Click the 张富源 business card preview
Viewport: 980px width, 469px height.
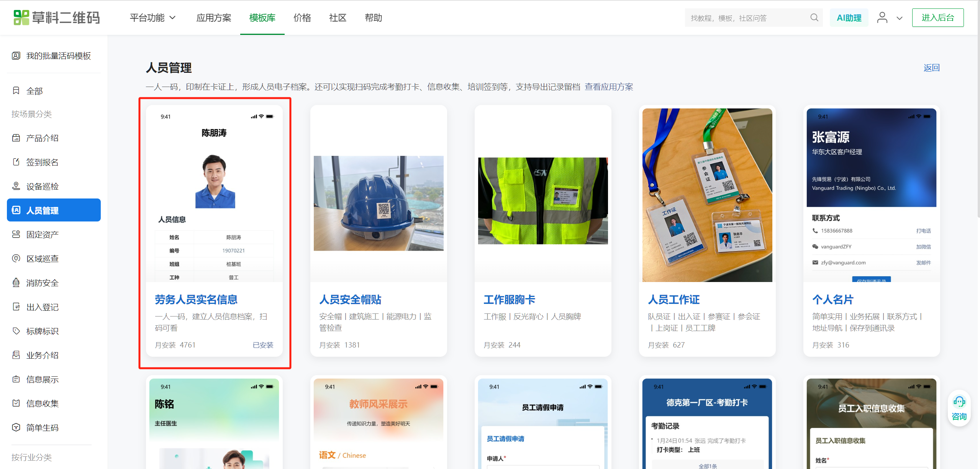click(872, 195)
